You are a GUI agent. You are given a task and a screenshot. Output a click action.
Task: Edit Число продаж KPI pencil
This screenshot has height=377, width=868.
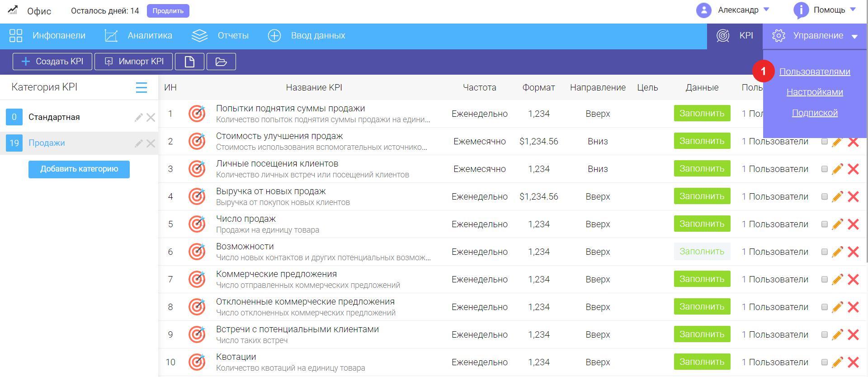[x=837, y=224]
